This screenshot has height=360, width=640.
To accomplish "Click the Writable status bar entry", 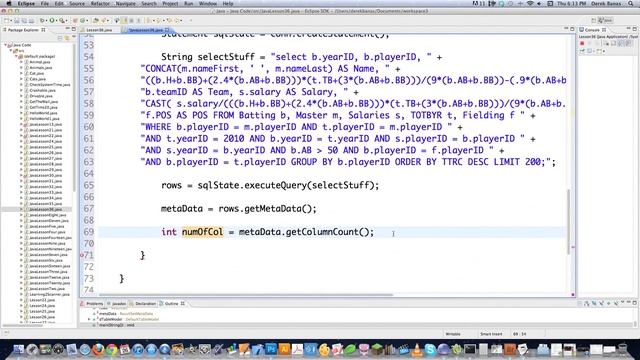I will pyautogui.click(x=453, y=334).
